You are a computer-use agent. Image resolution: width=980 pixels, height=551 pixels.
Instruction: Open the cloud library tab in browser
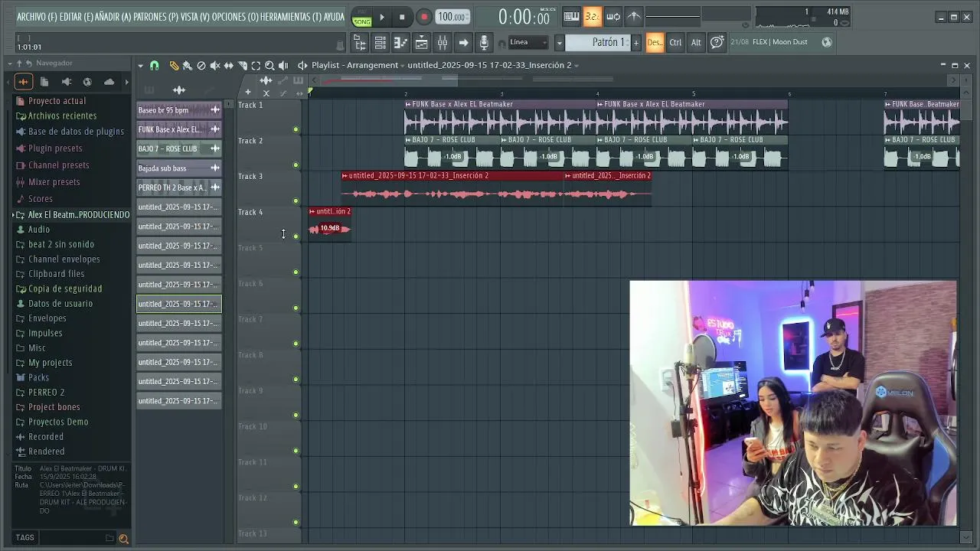(109, 82)
